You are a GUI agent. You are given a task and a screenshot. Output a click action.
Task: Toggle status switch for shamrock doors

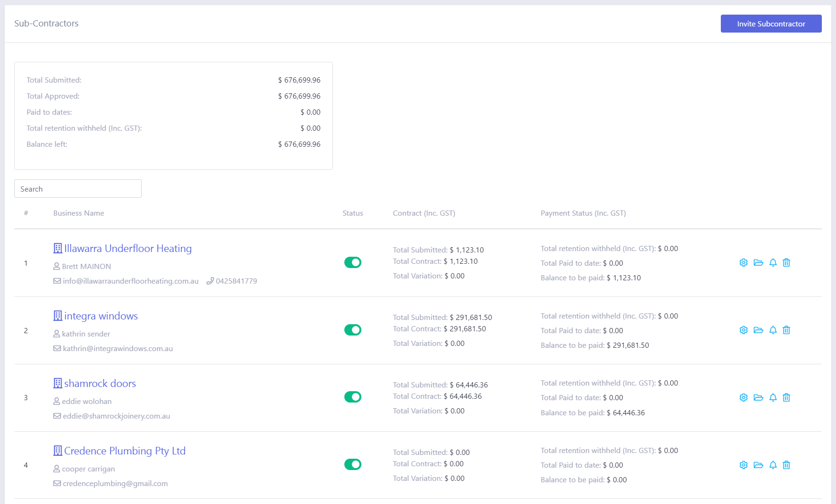point(353,397)
